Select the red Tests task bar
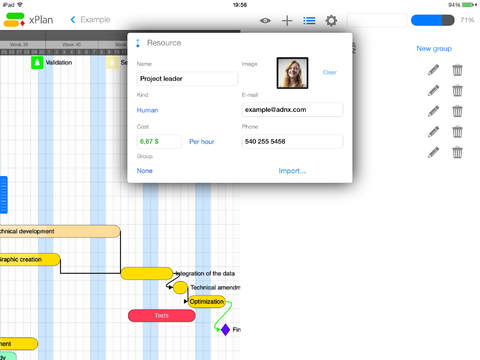 coord(162,316)
